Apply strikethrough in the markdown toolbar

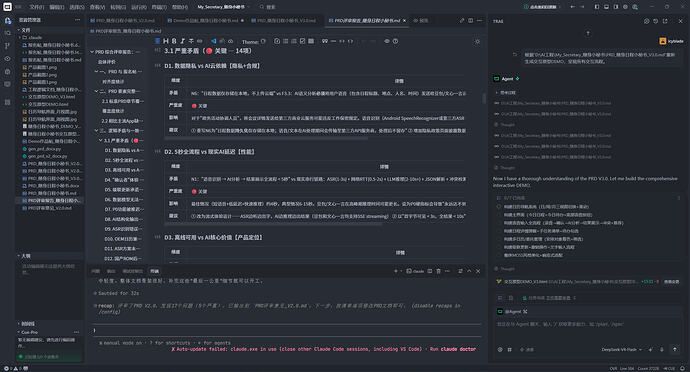coord(191,41)
